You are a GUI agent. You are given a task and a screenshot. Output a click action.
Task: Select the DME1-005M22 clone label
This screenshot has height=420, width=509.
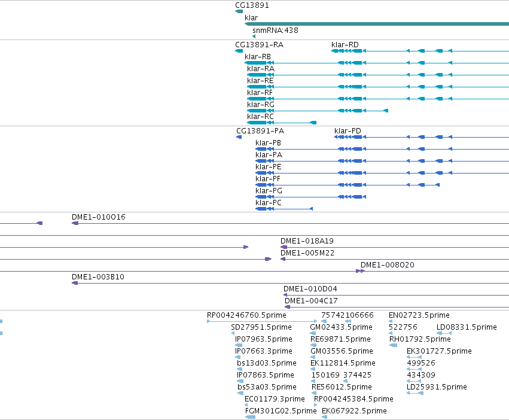pyautogui.click(x=307, y=253)
